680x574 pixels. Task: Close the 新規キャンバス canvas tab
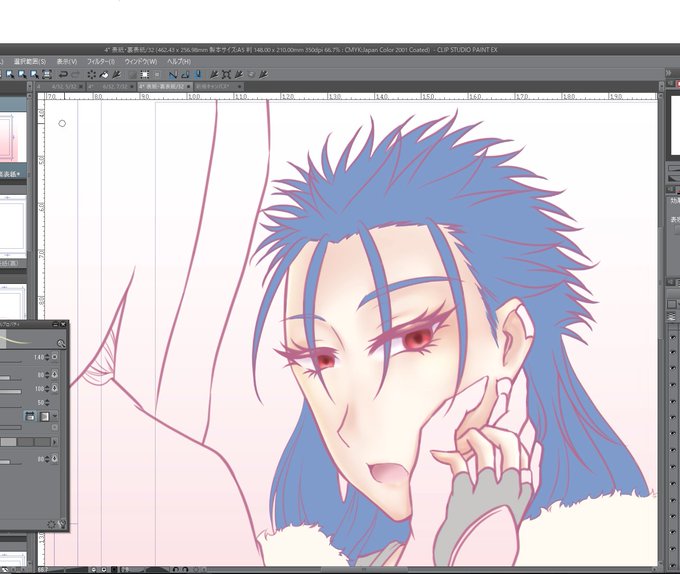click(240, 87)
